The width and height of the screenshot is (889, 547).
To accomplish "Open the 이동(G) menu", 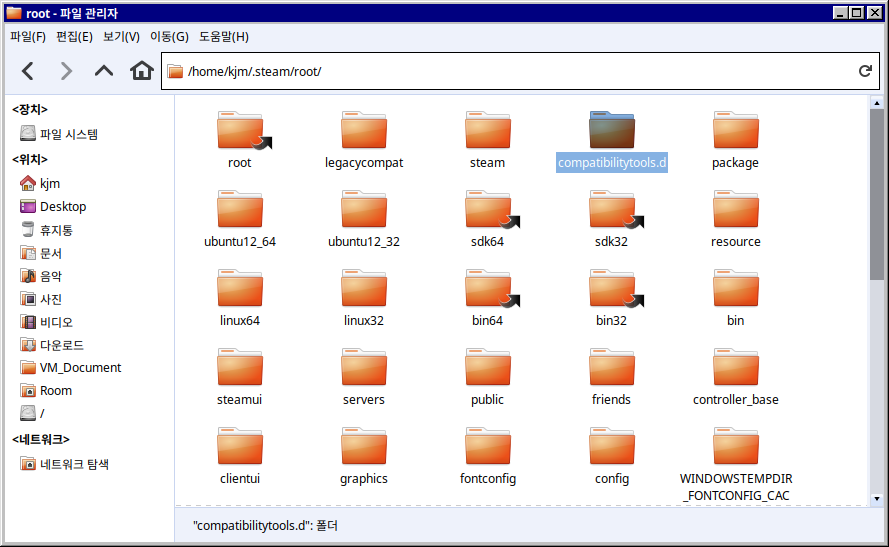I will point(169,37).
